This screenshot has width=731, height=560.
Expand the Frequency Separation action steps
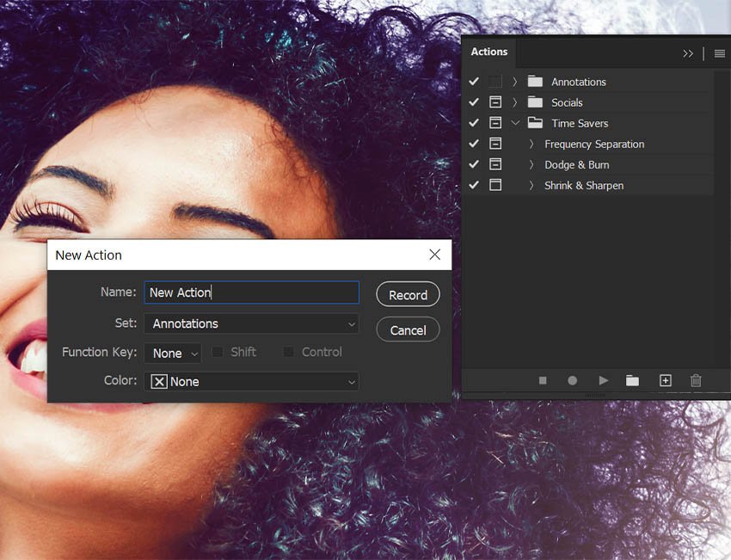(x=531, y=144)
